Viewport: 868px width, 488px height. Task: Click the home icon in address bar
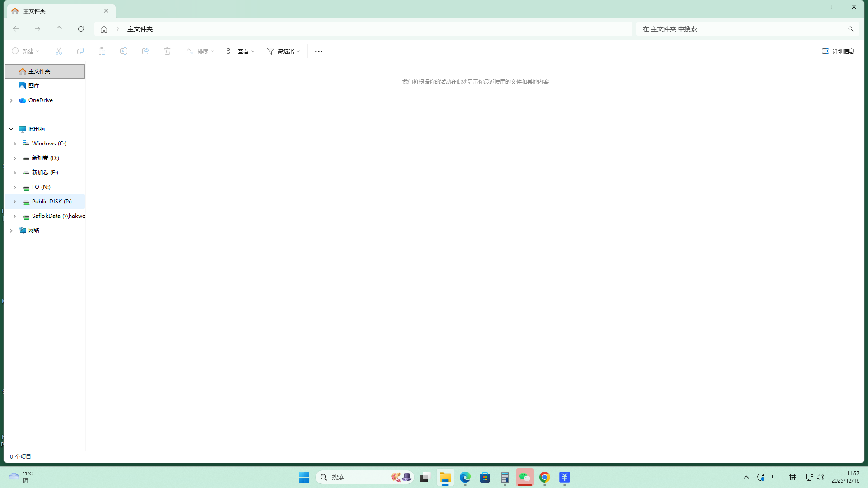point(104,29)
